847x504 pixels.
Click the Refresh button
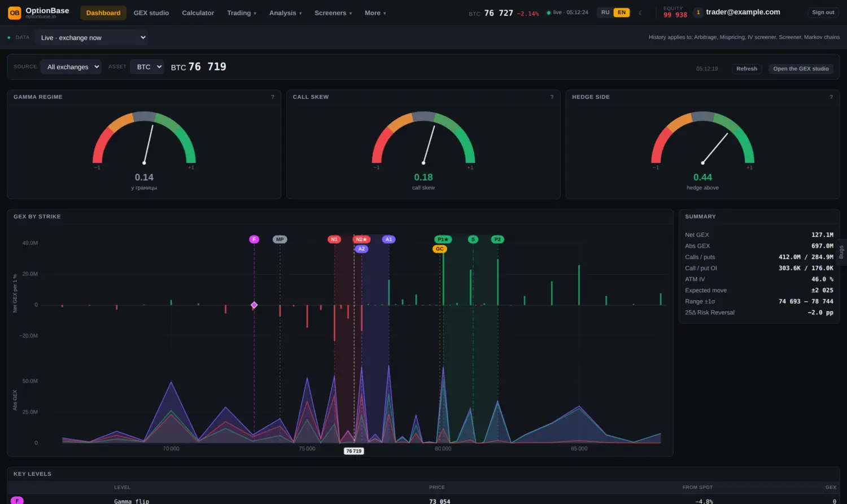[x=746, y=69]
